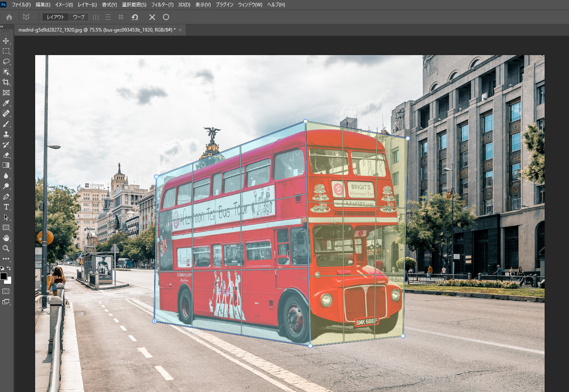Open the Edit Toolbar three-dots menu
569x392 pixels.
[x=6, y=259]
